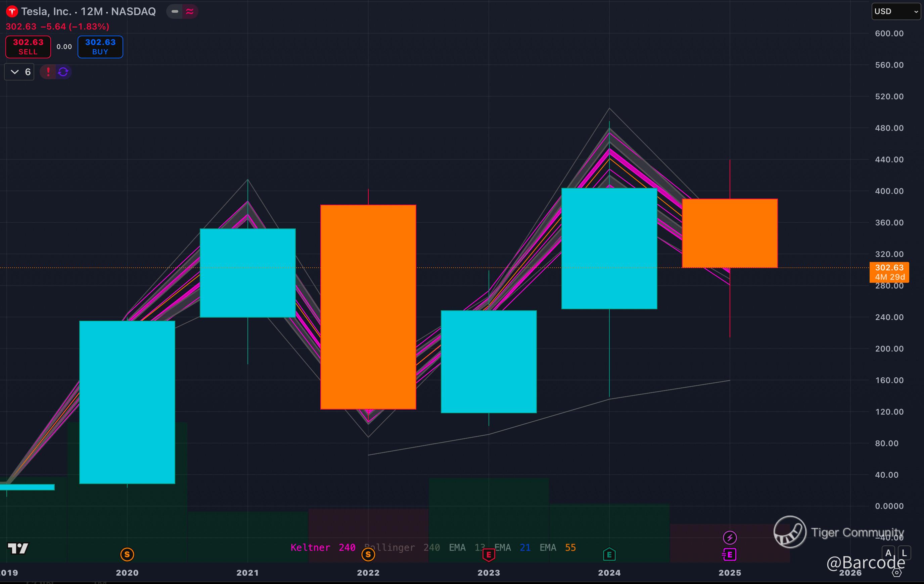Screen dimensions: 924x584
Task: Click the red 2023 earnings E marker
Action: tap(489, 554)
